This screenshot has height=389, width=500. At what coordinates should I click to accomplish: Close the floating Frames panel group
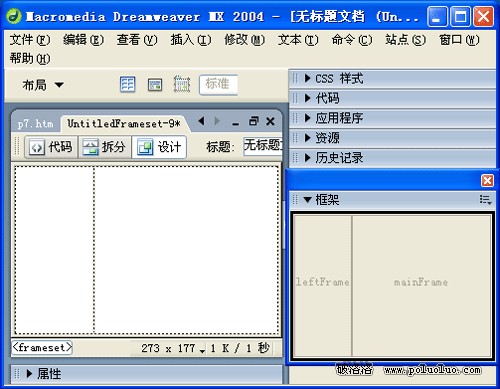487,181
